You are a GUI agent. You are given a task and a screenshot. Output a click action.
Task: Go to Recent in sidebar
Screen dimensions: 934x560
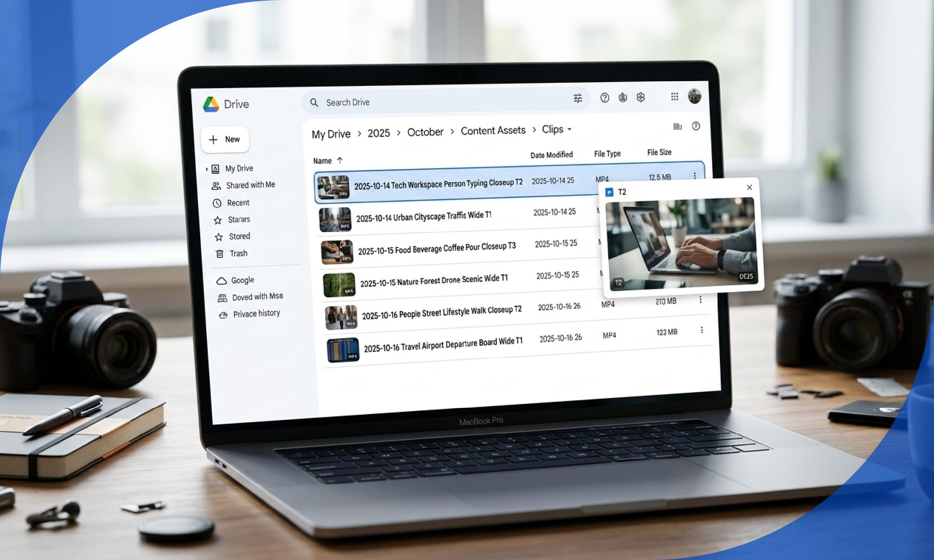click(x=238, y=203)
